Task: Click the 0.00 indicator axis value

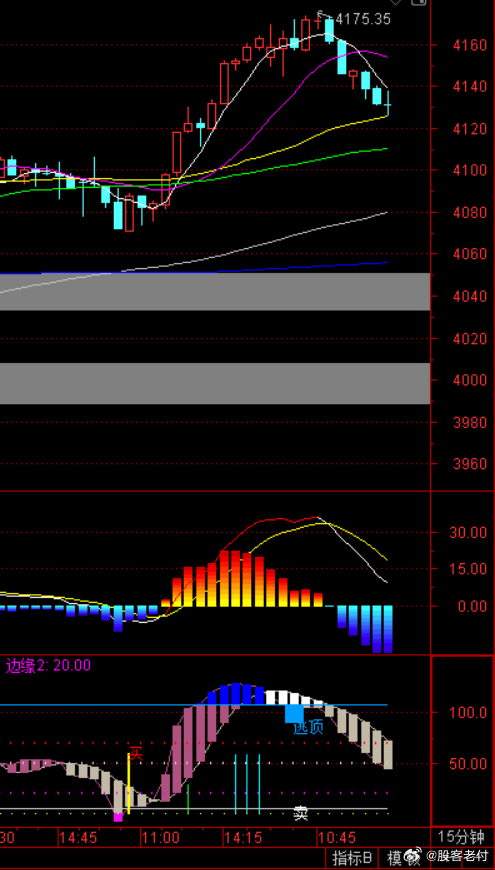Action: pyautogui.click(x=471, y=606)
